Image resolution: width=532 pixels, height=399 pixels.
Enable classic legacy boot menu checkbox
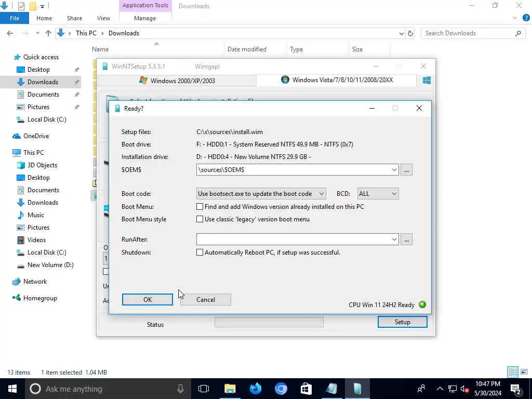(x=200, y=219)
